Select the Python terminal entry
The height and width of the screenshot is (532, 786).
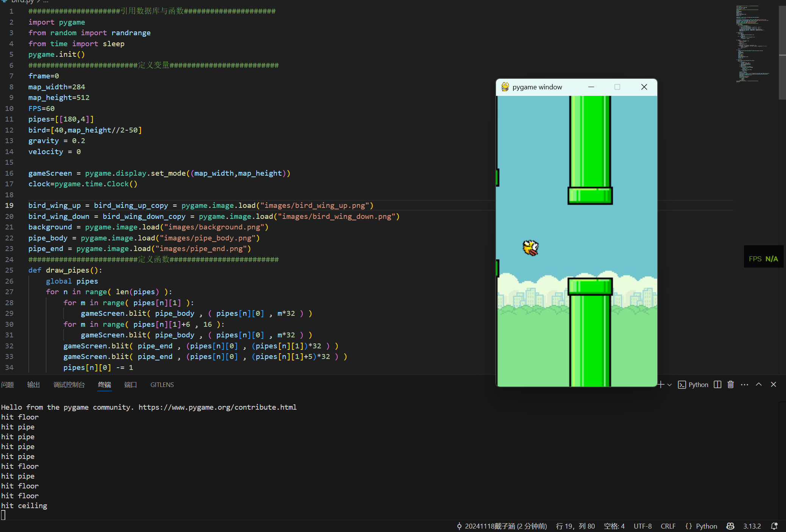pos(693,385)
